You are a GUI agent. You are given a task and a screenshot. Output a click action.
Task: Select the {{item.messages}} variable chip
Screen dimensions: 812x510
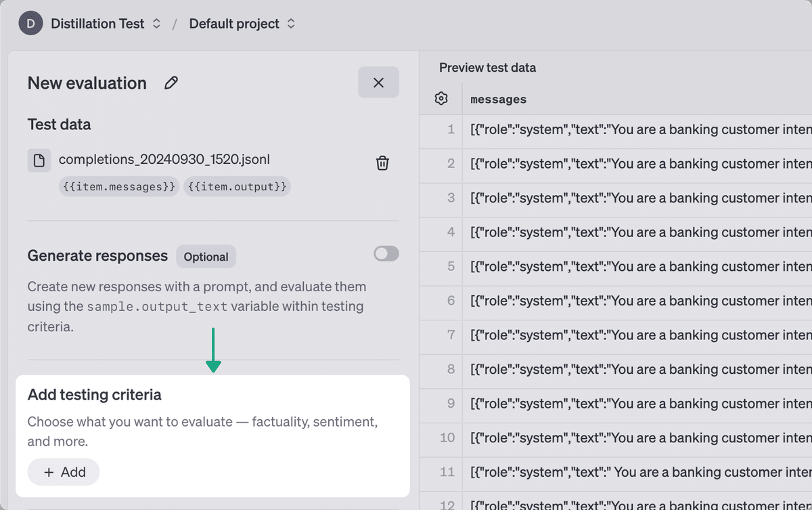pyautogui.click(x=118, y=186)
